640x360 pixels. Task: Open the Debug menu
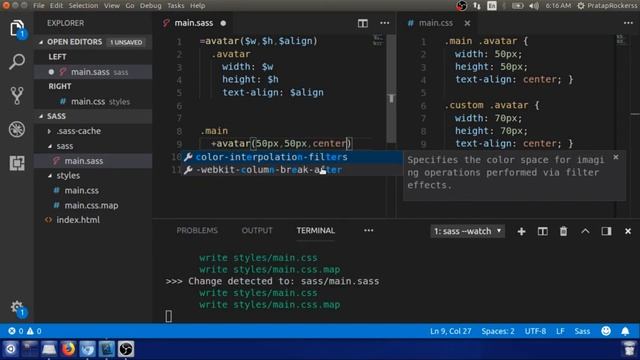pos(151,6)
